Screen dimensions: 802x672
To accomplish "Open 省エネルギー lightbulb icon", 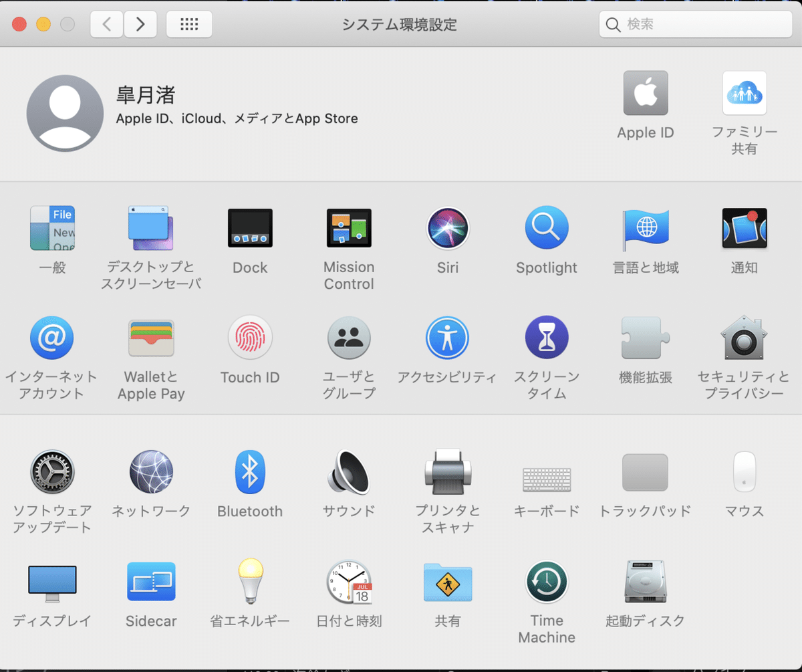I will pos(250,582).
